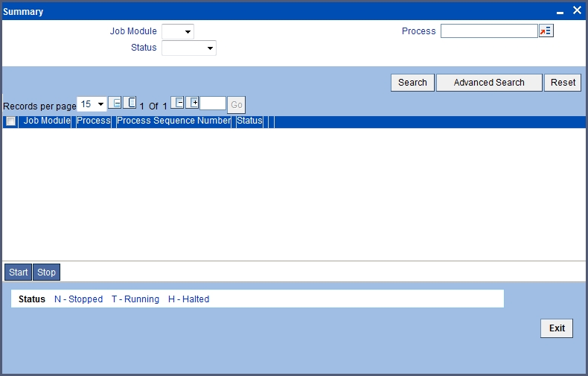The height and width of the screenshot is (376, 588).
Task: Sort by Process column header
Action: tap(94, 121)
